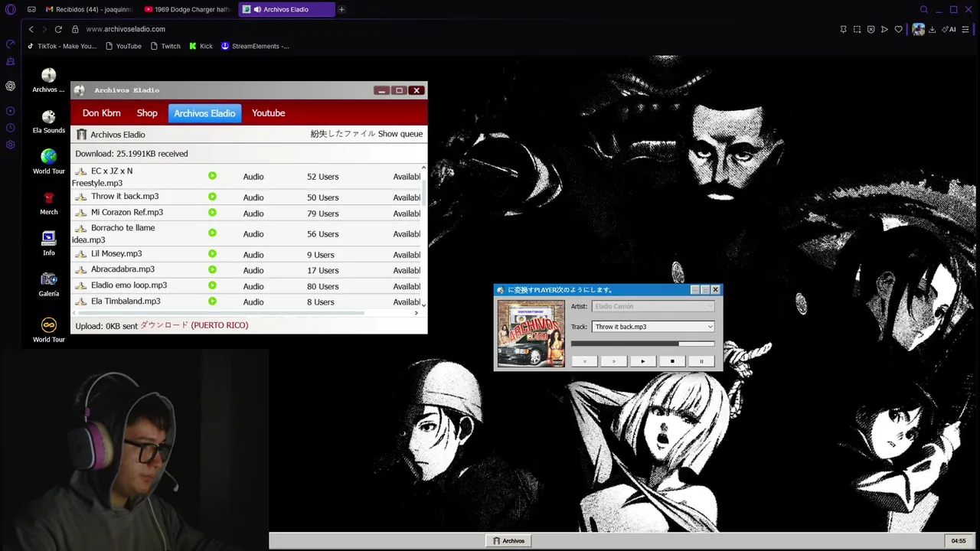Click Show queue link
The height and width of the screenshot is (551, 980).
[x=400, y=134]
